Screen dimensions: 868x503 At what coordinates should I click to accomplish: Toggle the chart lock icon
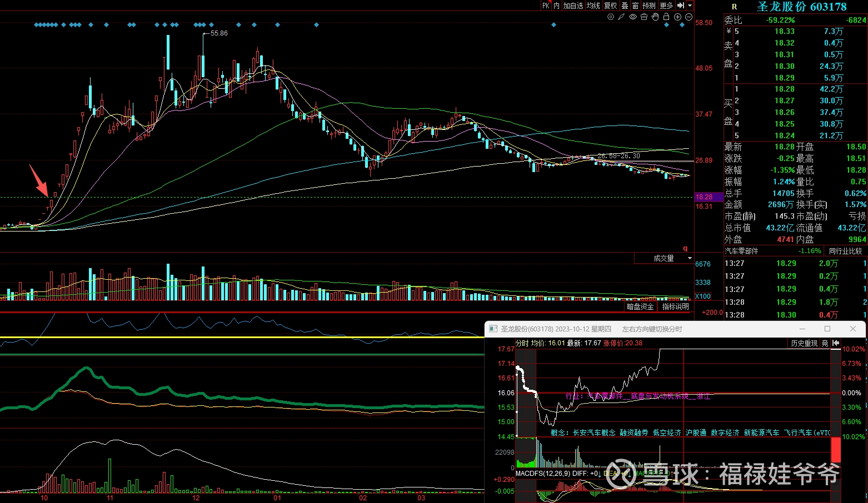pyautogui.click(x=666, y=17)
